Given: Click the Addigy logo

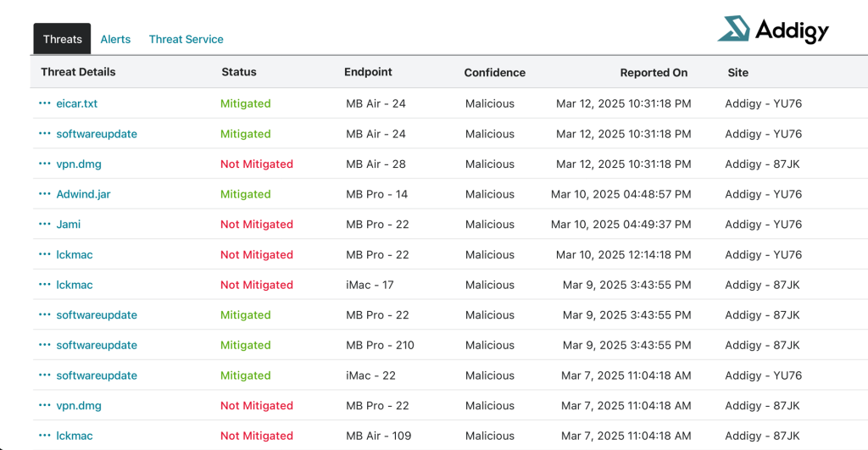Looking at the screenshot, I should coord(772,30).
